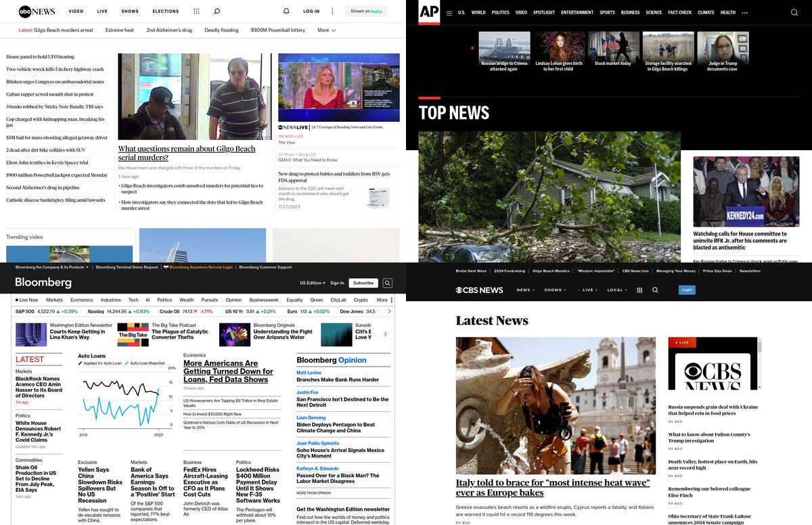Viewport: 812px width, 525px height.
Task: Play The View live stream thumbnail
Action: click(338, 87)
